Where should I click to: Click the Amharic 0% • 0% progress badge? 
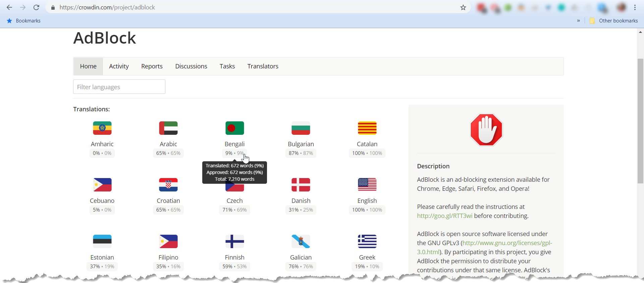pos(102,153)
